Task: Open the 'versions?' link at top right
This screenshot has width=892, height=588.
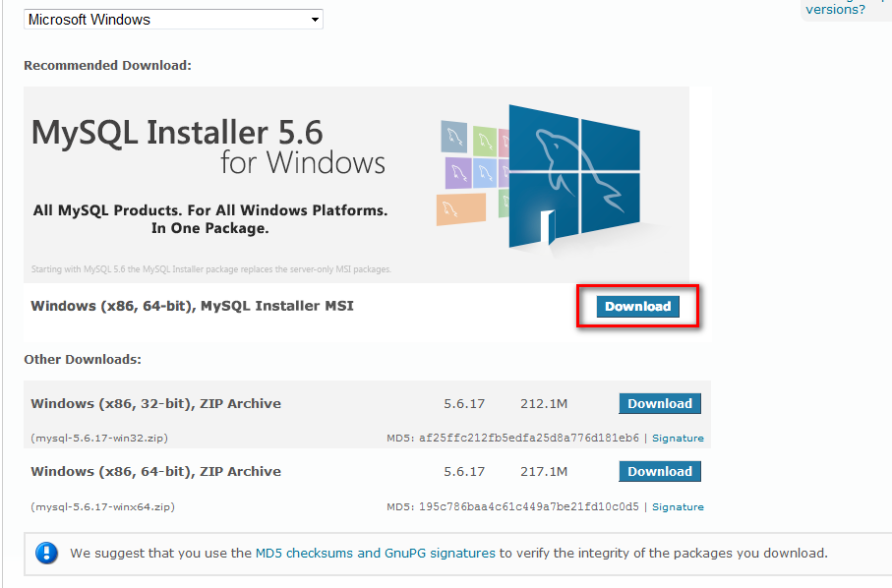Action: pyautogui.click(x=835, y=9)
